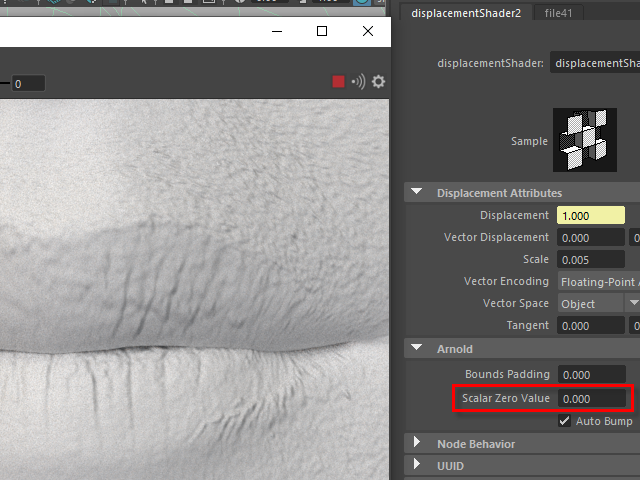Close the render view window
The image size is (640, 480).
tap(368, 31)
